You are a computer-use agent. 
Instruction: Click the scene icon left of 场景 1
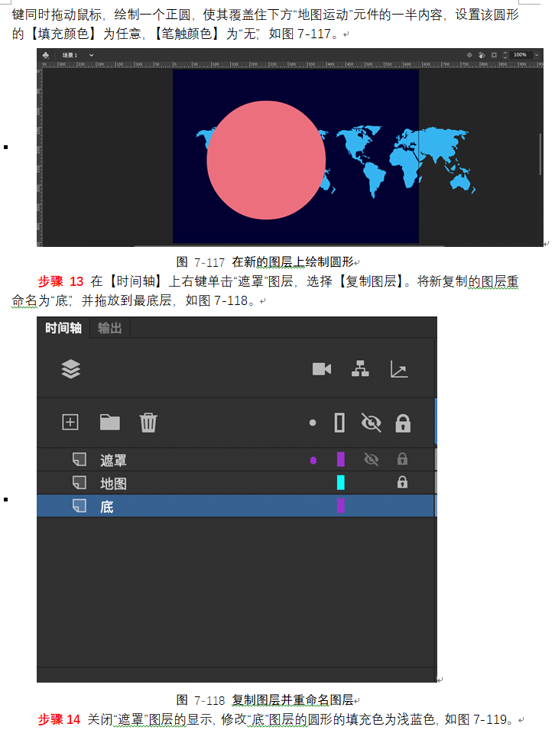46,55
